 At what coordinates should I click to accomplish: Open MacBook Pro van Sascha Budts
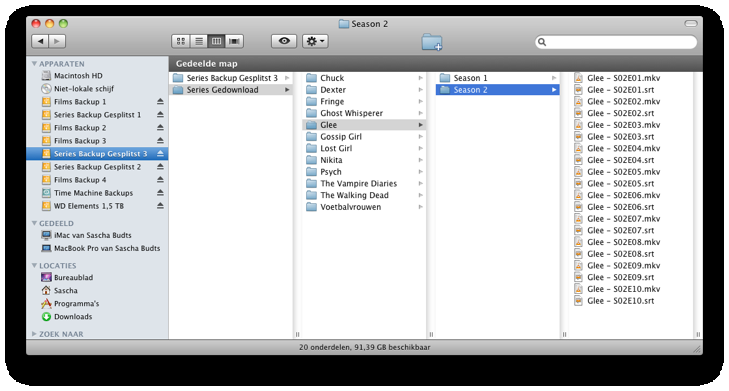point(97,248)
